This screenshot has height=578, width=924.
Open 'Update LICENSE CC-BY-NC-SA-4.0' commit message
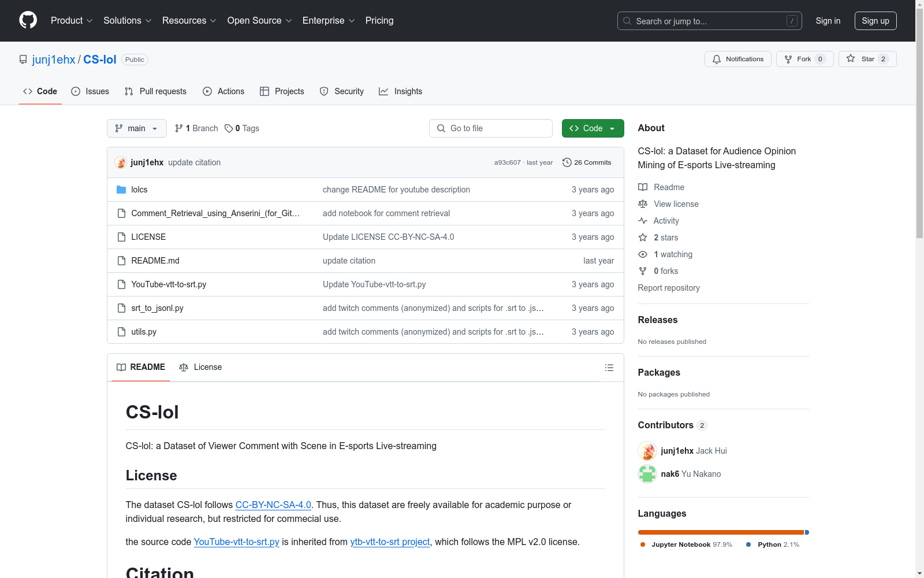[389, 237]
